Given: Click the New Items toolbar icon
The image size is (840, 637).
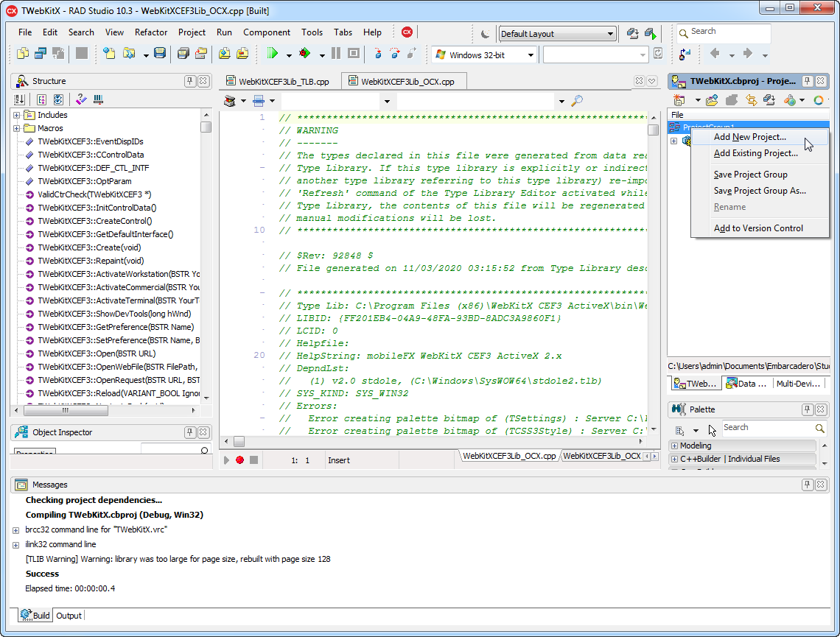Looking at the screenshot, I should (109, 54).
